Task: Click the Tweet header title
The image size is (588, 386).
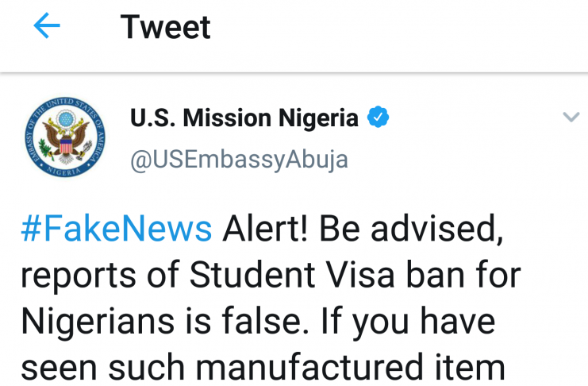Action: coord(166,28)
